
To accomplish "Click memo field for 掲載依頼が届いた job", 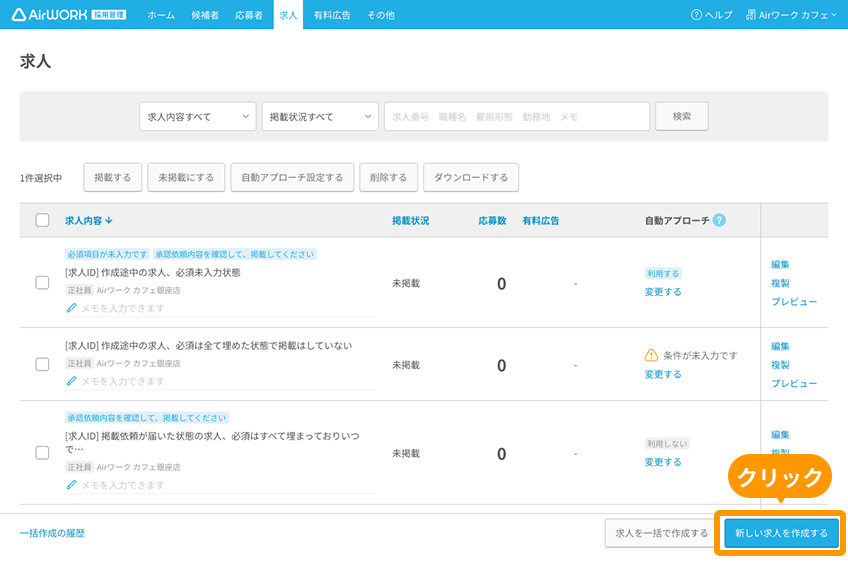I will 221,485.
